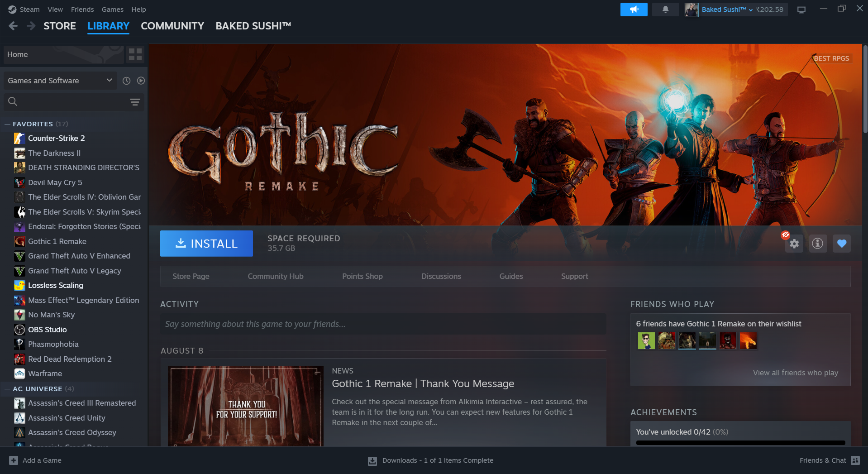Open the Support link

coord(575,276)
